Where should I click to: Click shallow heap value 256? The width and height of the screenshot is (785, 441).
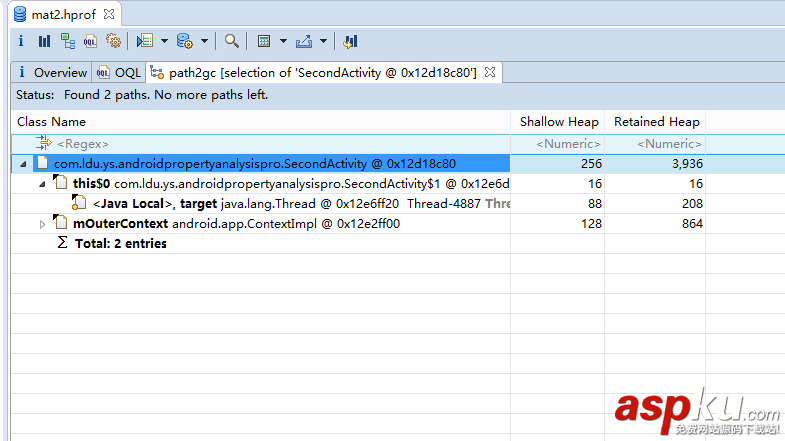point(591,164)
